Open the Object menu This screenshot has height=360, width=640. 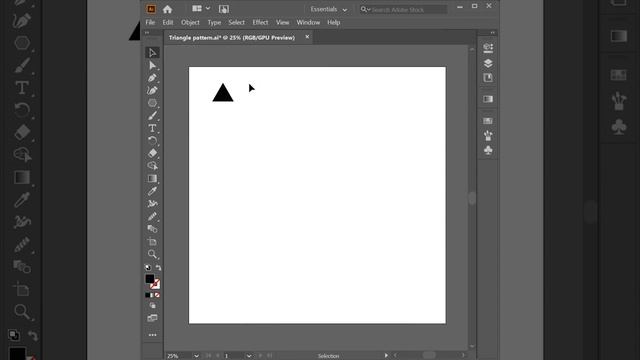click(x=190, y=22)
